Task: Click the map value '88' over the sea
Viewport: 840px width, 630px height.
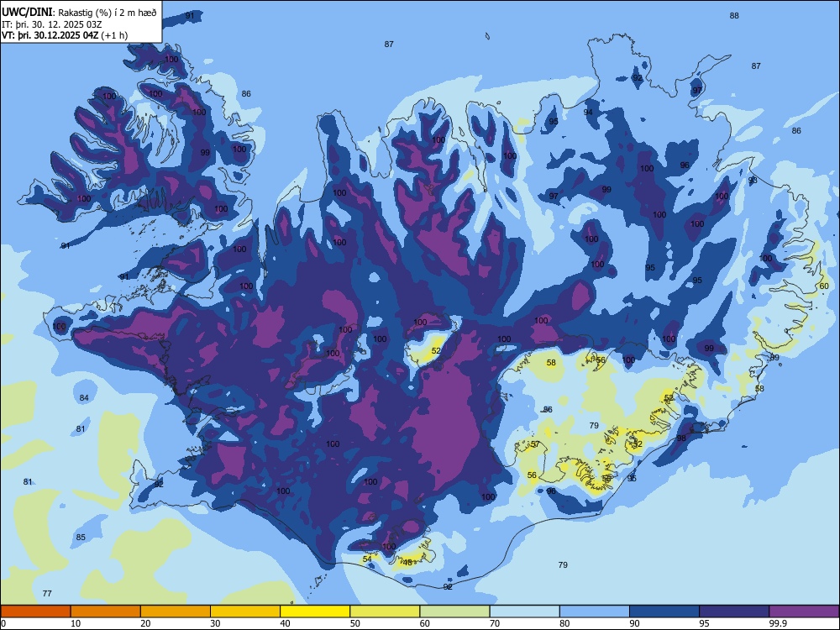Action: [734, 15]
